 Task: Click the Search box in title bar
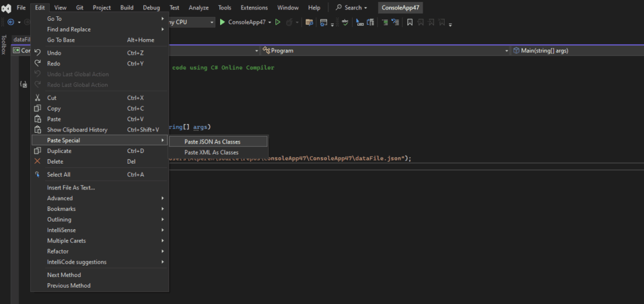[351, 8]
